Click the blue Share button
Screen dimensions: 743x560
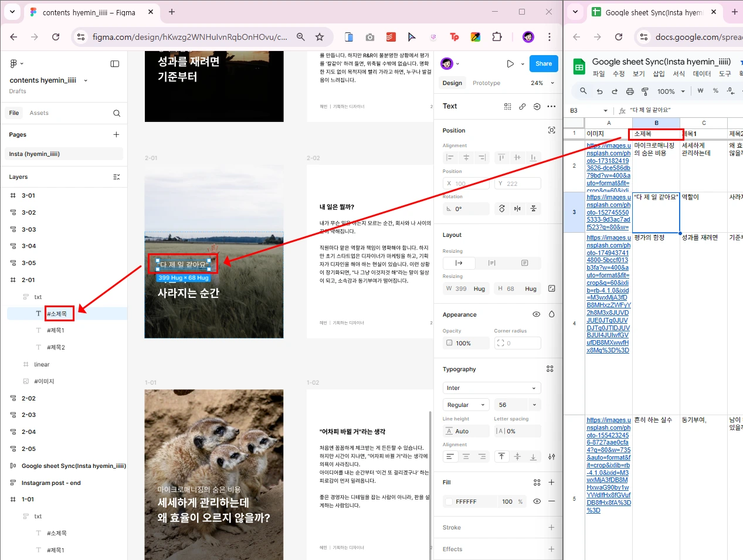tap(544, 63)
